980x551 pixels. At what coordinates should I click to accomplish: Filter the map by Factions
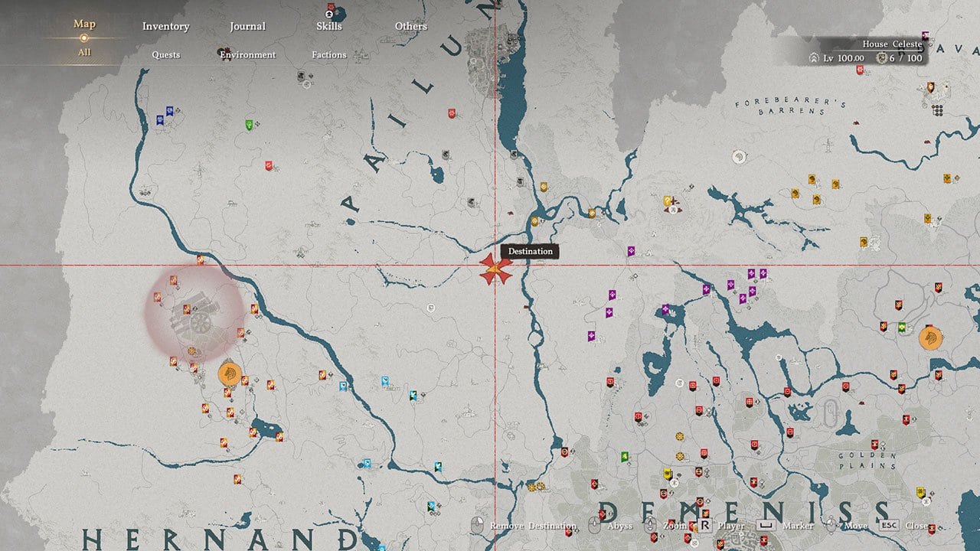tap(329, 55)
